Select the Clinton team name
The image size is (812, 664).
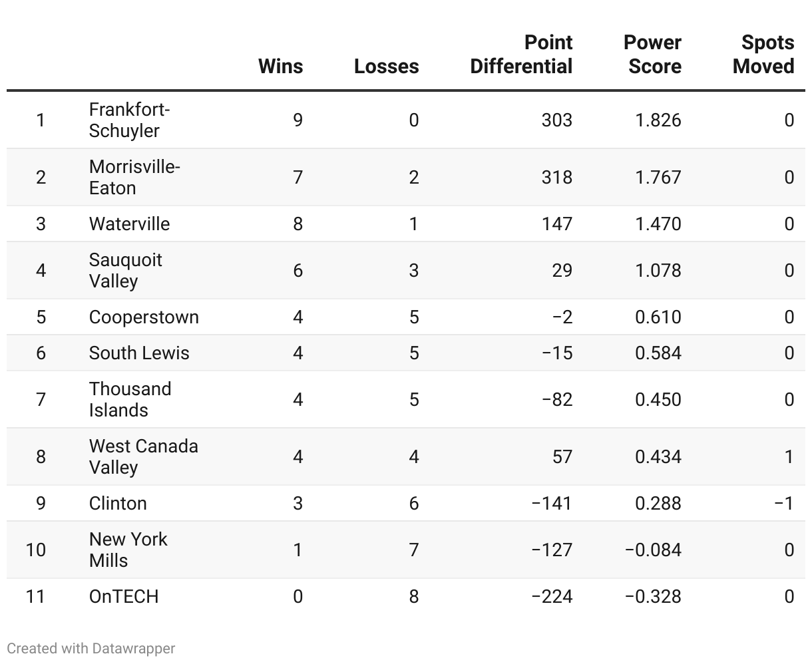[x=118, y=503]
